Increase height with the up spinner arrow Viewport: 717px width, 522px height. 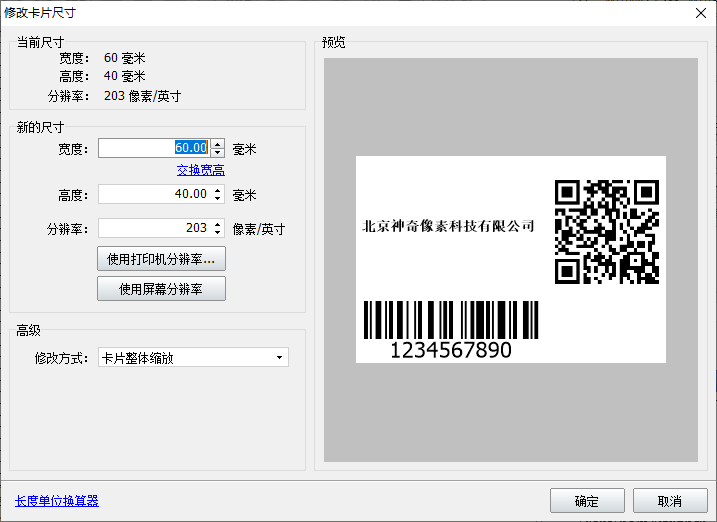tap(218, 190)
